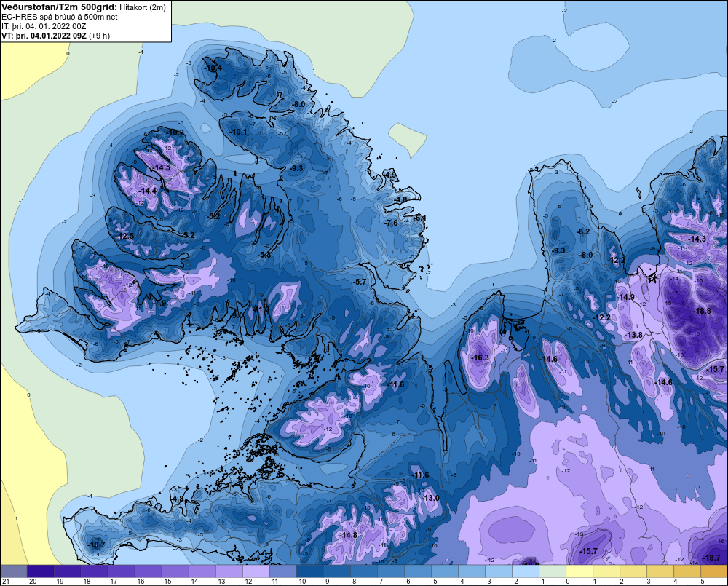This screenshot has height=586, width=728.
Task: Select the legend color swatch labeled -8
Action: tap(363, 571)
